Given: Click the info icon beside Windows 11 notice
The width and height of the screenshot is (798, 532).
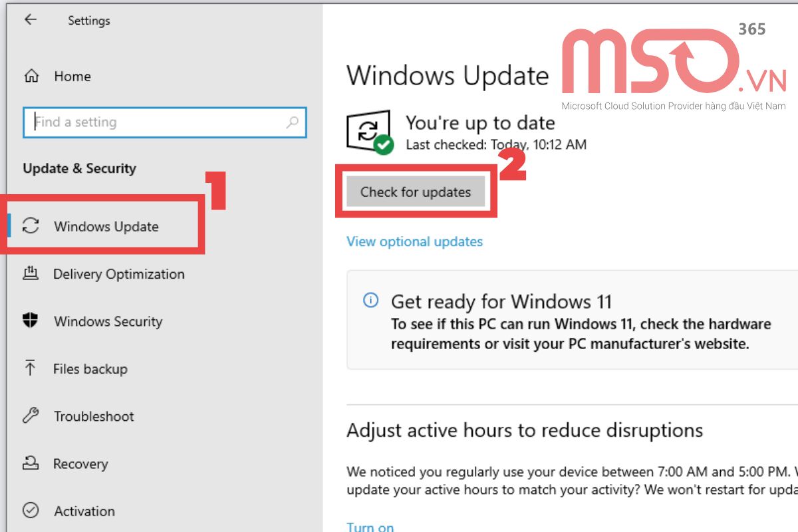Looking at the screenshot, I should tap(370, 301).
